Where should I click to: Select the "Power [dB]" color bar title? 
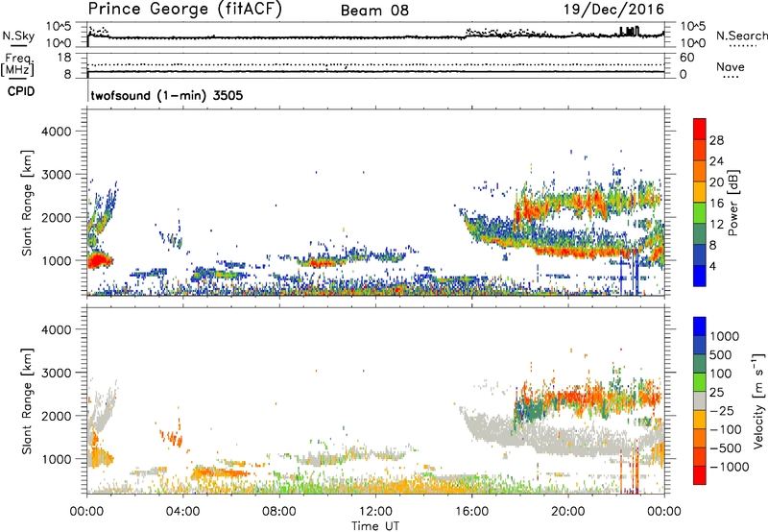point(732,203)
